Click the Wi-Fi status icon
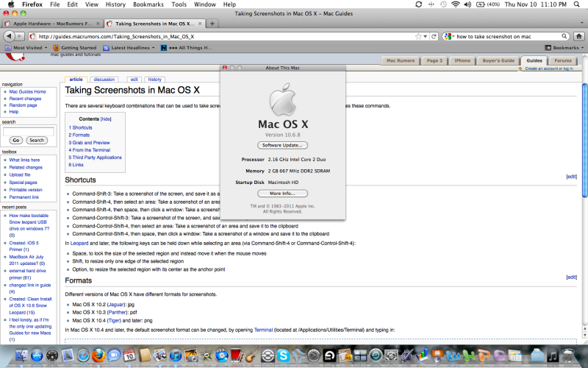Screen dimensions: 588x368 (456, 4)
